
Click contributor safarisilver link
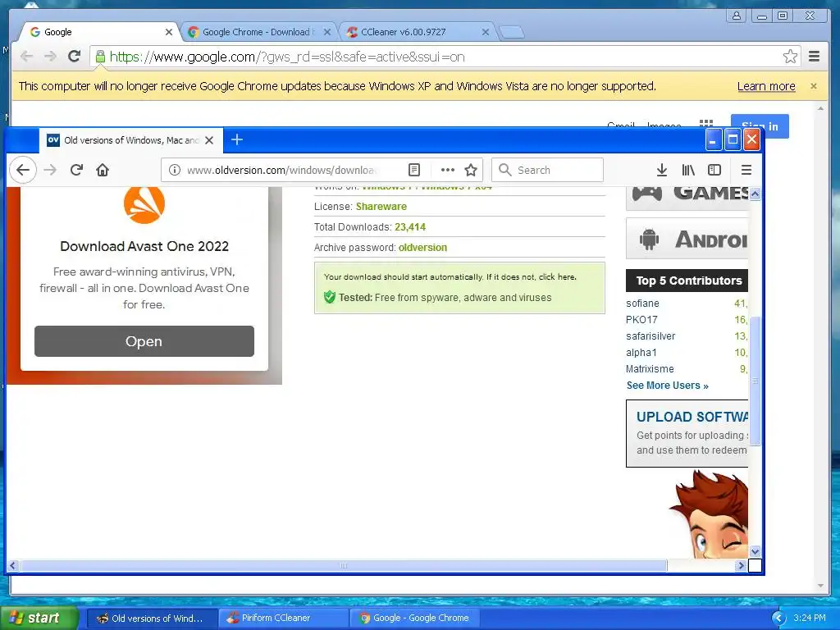coord(651,336)
